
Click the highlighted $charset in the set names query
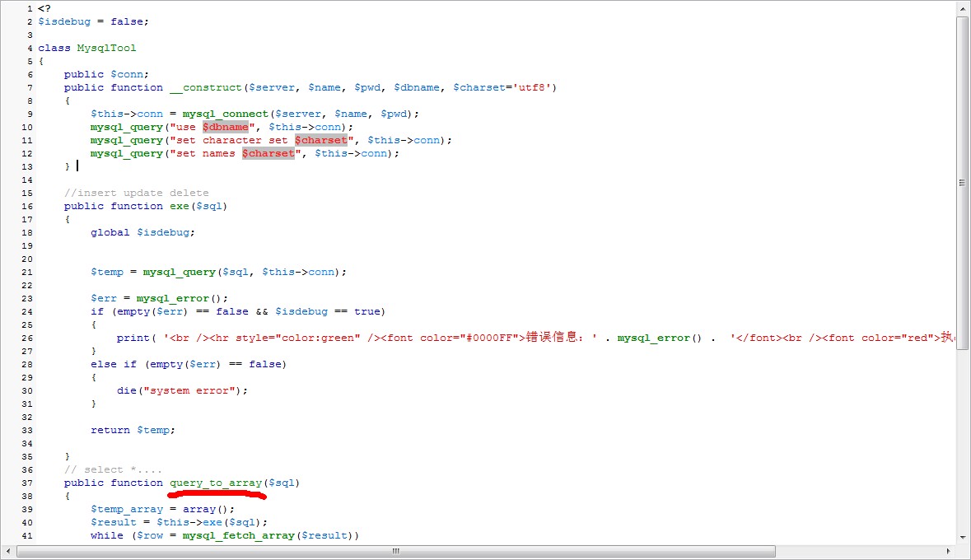pyautogui.click(x=268, y=153)
